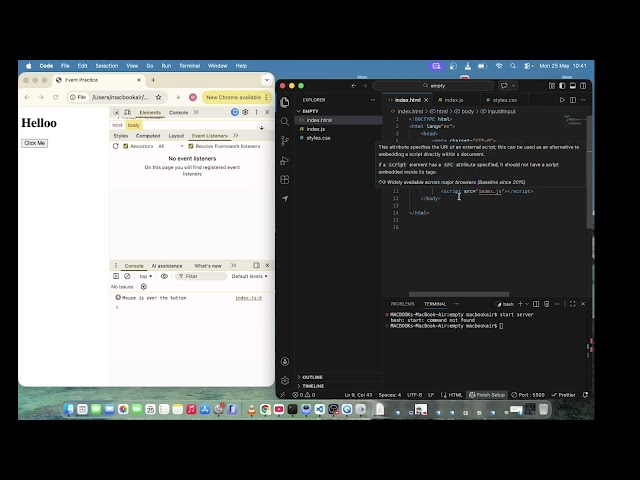Toggle the Ancestors checkbox
The width and height of the screenshot is (640, 480).
point(126,146)
